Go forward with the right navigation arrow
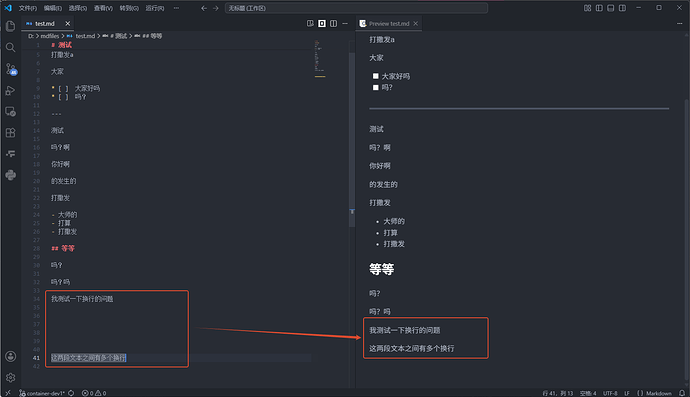Viewport: 690px width, 397px height. [x=216, y=8]
